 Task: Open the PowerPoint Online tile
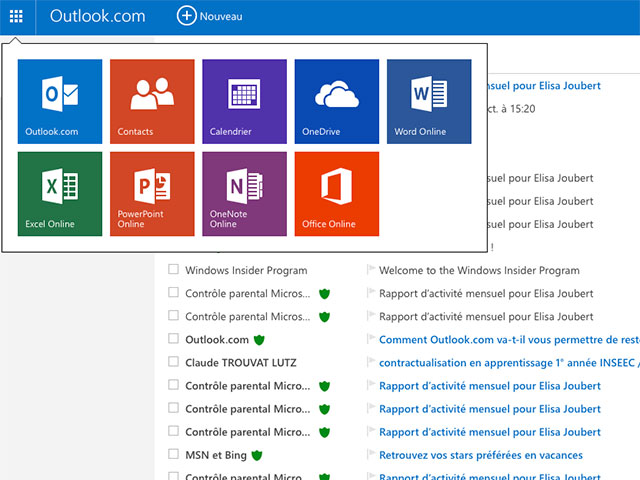click(152, 194)
